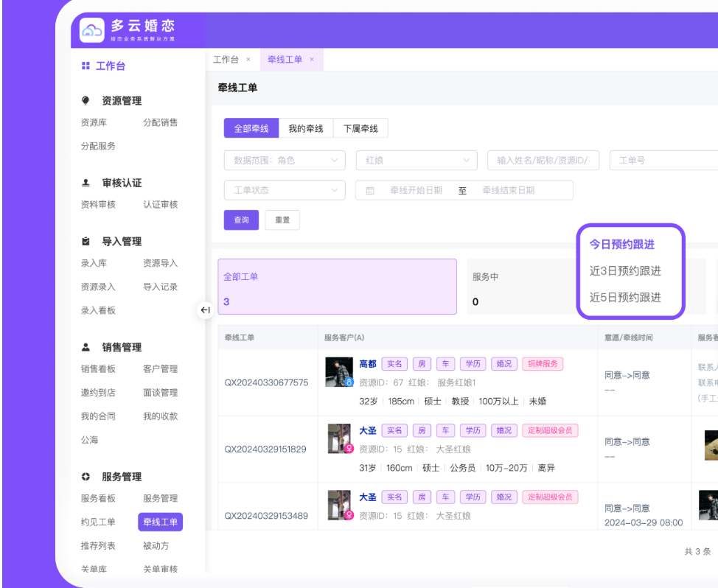Close the 工作台 tab with its X
The image size is (718, 588).
tap(248, 60)
